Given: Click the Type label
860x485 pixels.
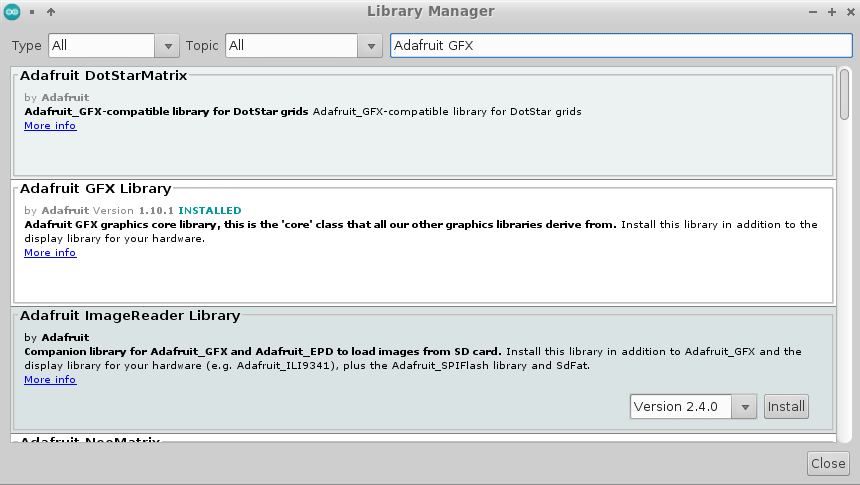Looking at the screenshot, I should tap(26, 46).
